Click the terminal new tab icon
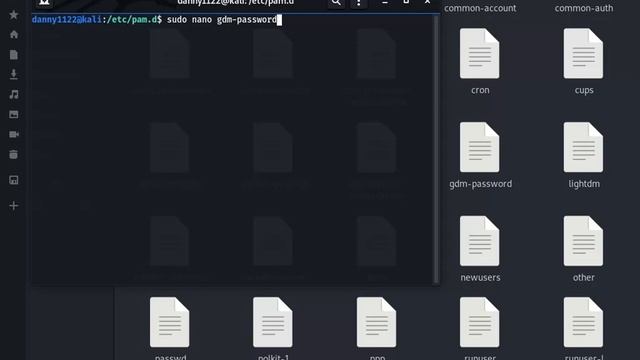 [x=44, y=3]
